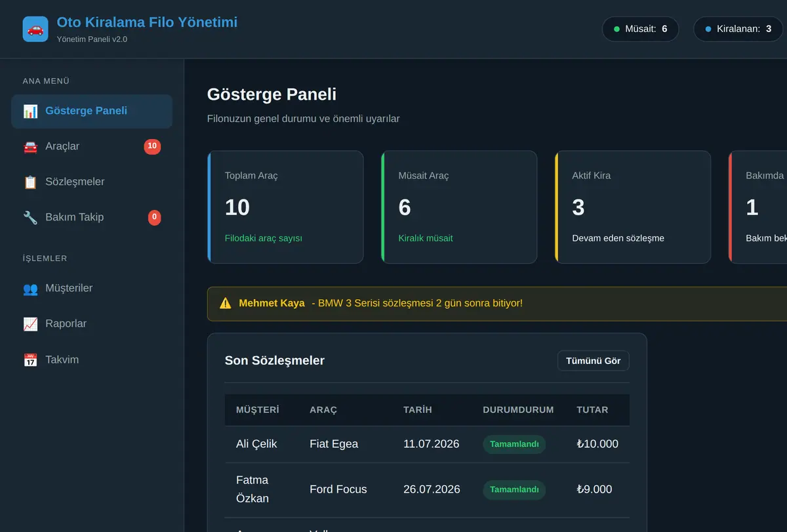Screen dimensions: 787x532
Task: Click the Tümünü Gör button
Action: (x=594, y=361)
